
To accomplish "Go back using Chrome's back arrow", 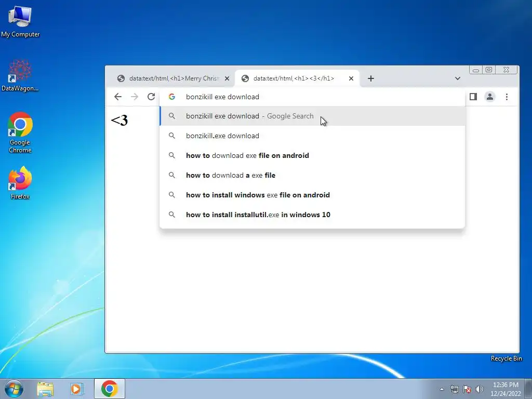I will point(118,97).
